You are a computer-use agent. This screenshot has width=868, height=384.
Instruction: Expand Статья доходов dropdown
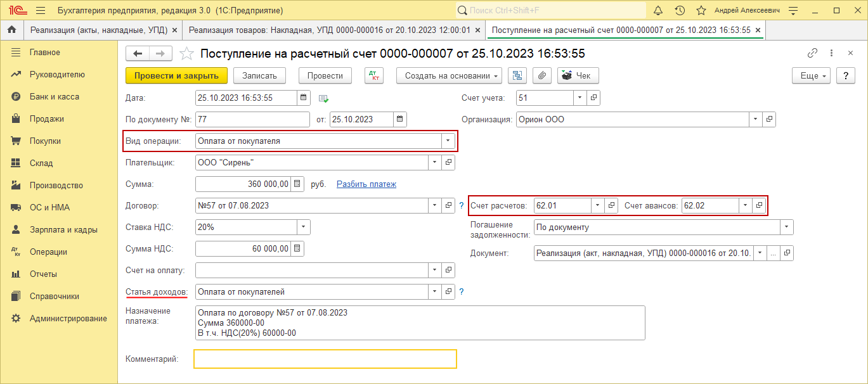435,291
